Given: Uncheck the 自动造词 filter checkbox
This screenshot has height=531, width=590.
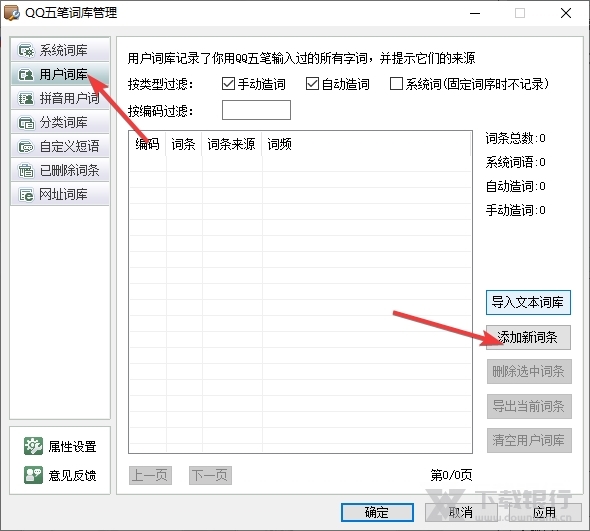Looking at the screenshot, I should pos(312,84).
